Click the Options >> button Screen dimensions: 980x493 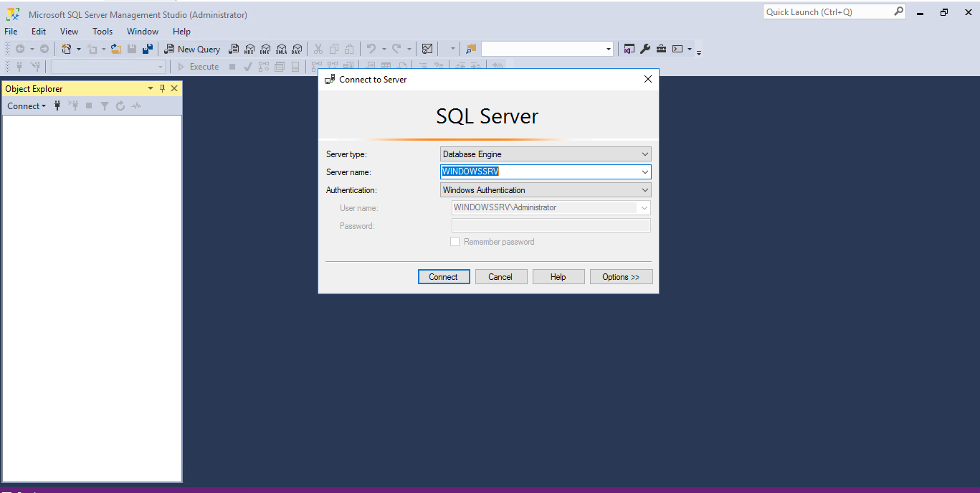pos(621,277)
